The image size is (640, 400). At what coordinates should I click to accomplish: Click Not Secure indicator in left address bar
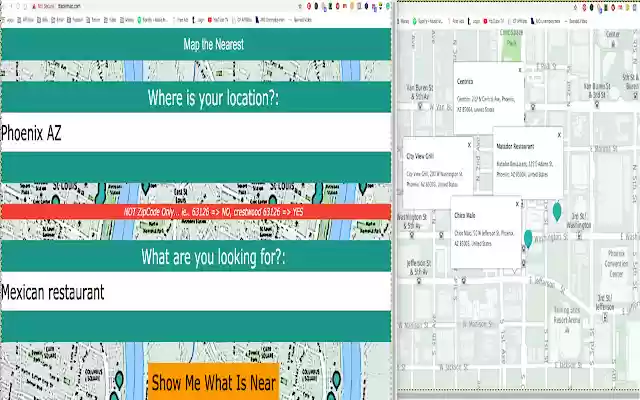point(43,6)
